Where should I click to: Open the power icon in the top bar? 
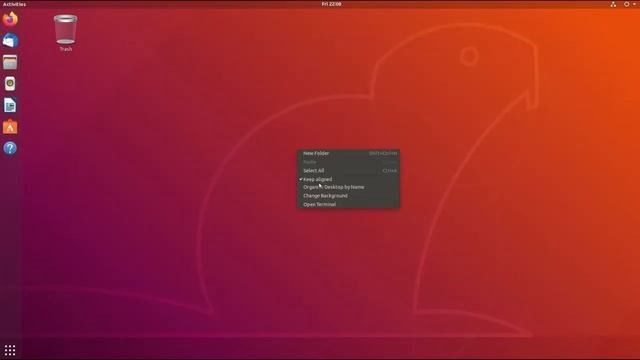pos(627,4)
